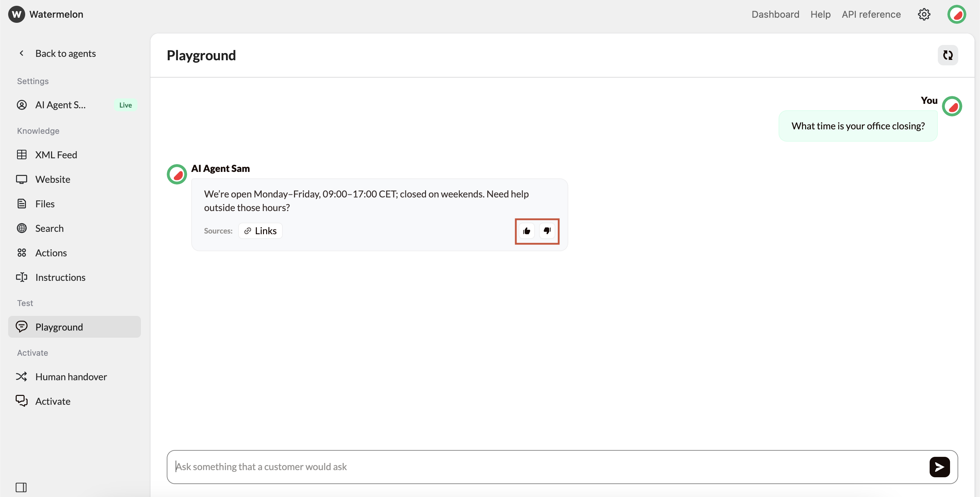The image size is (980, 497).
Task: Click the thumbs down feedback icon
Action: [547, 230]
